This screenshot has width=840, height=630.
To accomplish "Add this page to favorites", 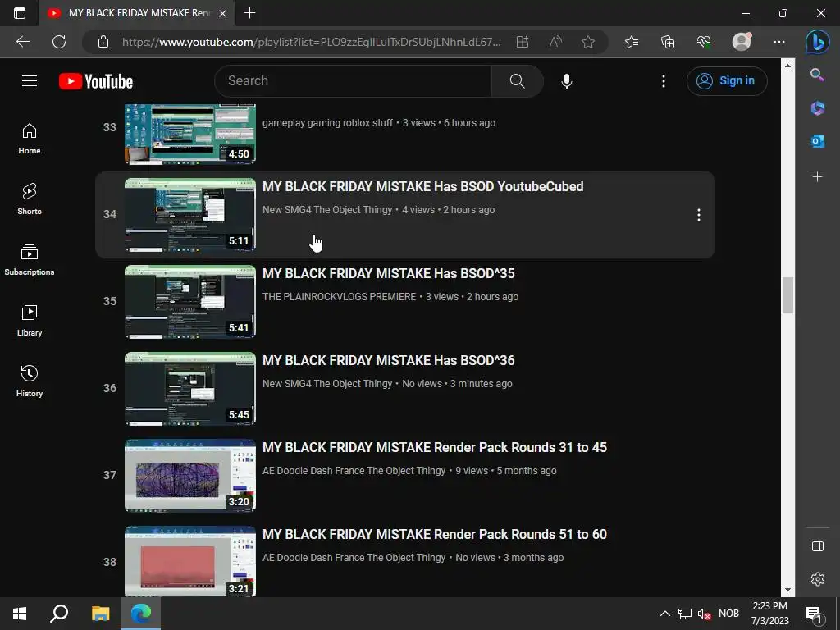I will [588, 42].
